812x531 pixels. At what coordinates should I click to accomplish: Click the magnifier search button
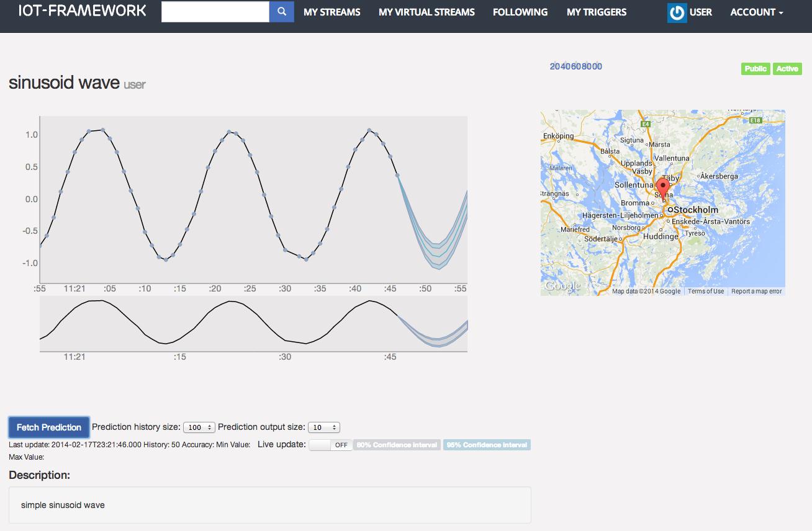pyautogui.click(x=281, y=12)
